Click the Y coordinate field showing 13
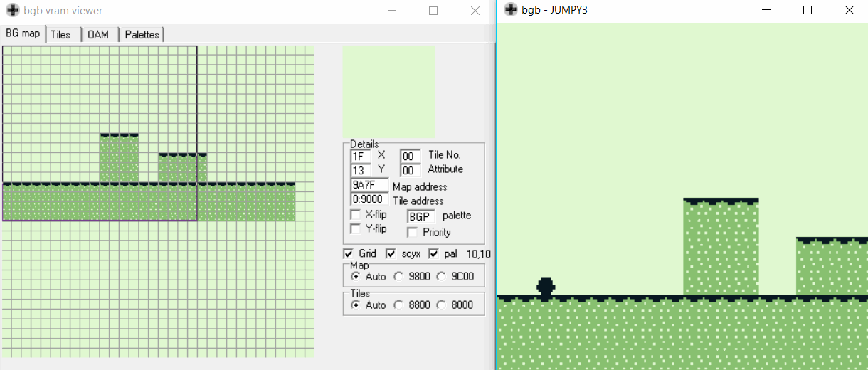Image resolution: width=868 pixels, height=370 pixels. click(361, 170)
